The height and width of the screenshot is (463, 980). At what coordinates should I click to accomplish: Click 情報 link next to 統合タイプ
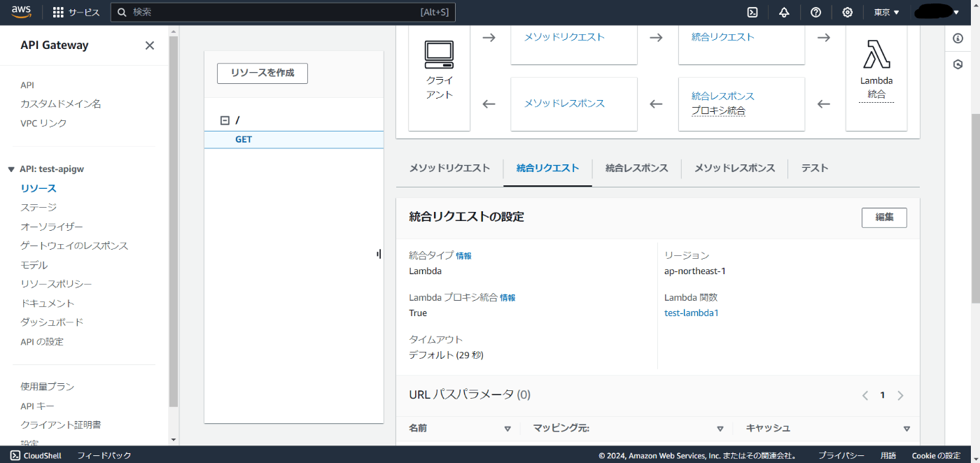(463, 256)
